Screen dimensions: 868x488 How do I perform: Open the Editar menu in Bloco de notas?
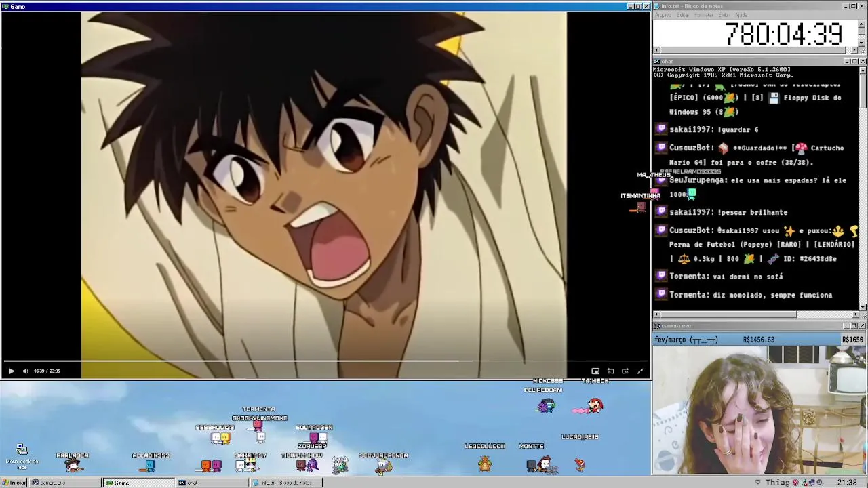tap(683, 15)
